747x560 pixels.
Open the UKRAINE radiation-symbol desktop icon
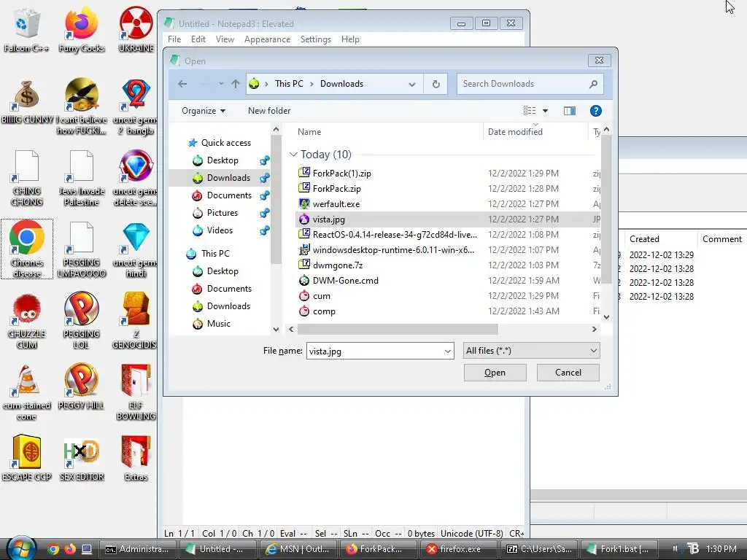[136, 29]
